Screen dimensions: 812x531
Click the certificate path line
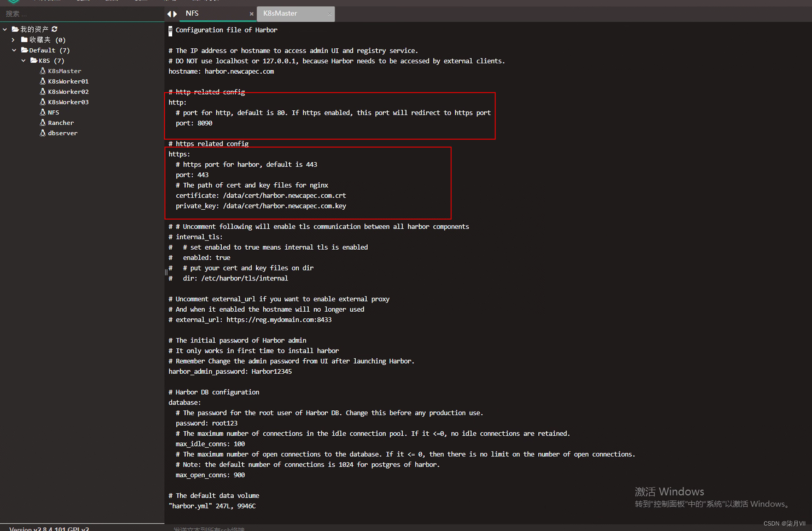(x=261, y=196)
